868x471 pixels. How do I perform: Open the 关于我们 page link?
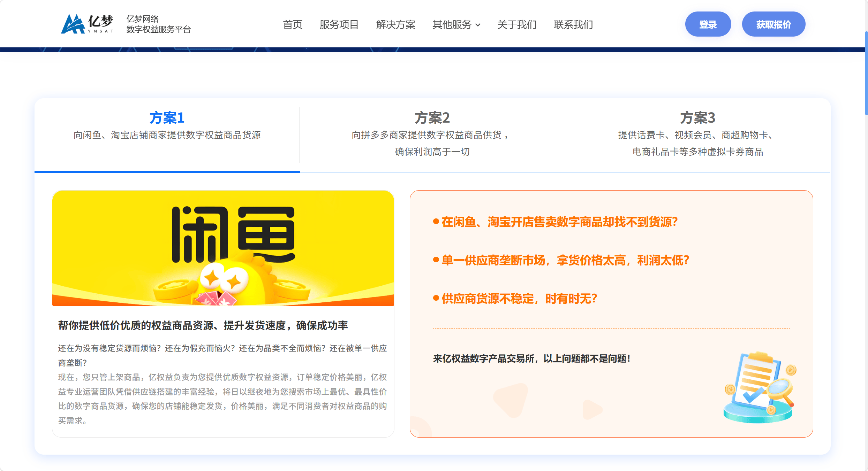point(516,25)
